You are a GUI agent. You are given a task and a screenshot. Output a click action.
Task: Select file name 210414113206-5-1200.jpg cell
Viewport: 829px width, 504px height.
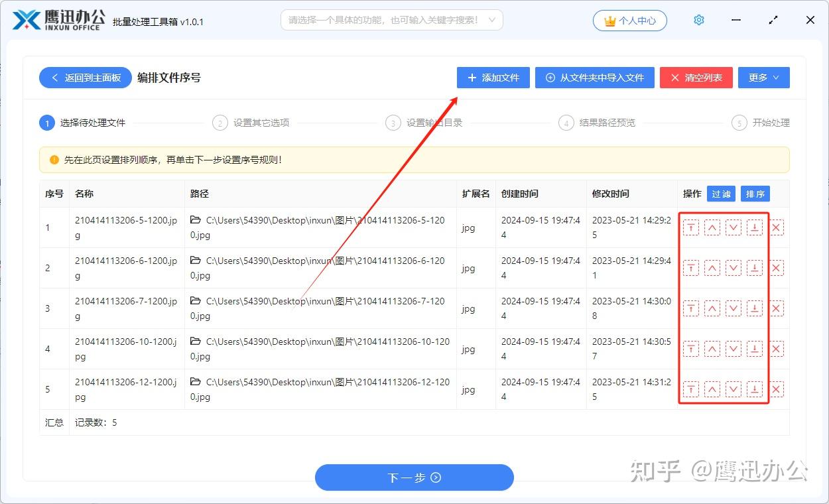point(127,227)
